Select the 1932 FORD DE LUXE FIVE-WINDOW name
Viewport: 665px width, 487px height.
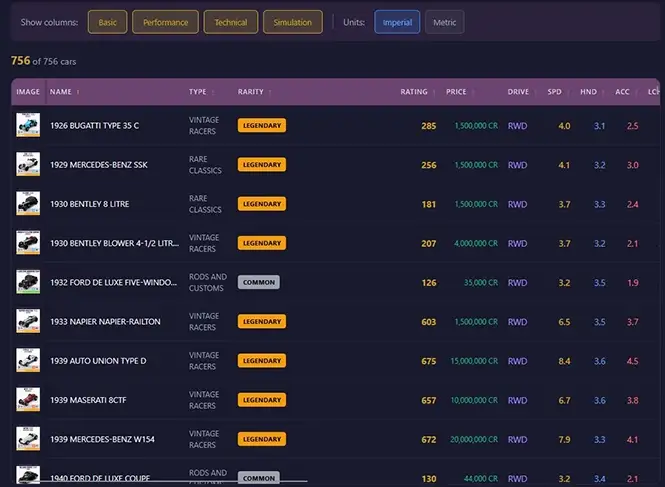tap(114, 283)
